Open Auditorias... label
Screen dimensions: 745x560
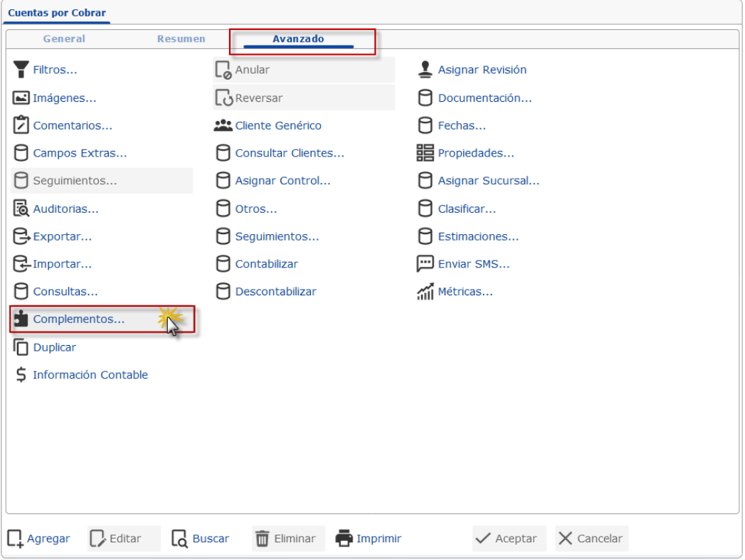(66, 208)
